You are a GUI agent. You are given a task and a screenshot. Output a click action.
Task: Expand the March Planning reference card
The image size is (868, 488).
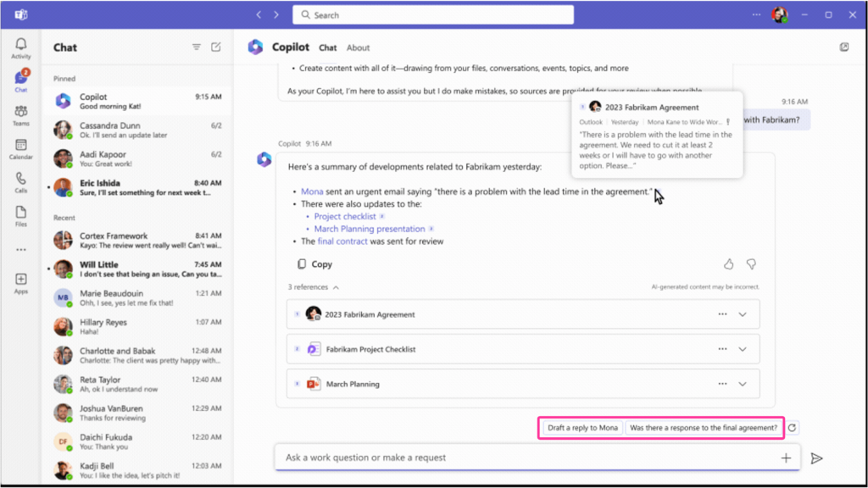click(x=743, y=383)
